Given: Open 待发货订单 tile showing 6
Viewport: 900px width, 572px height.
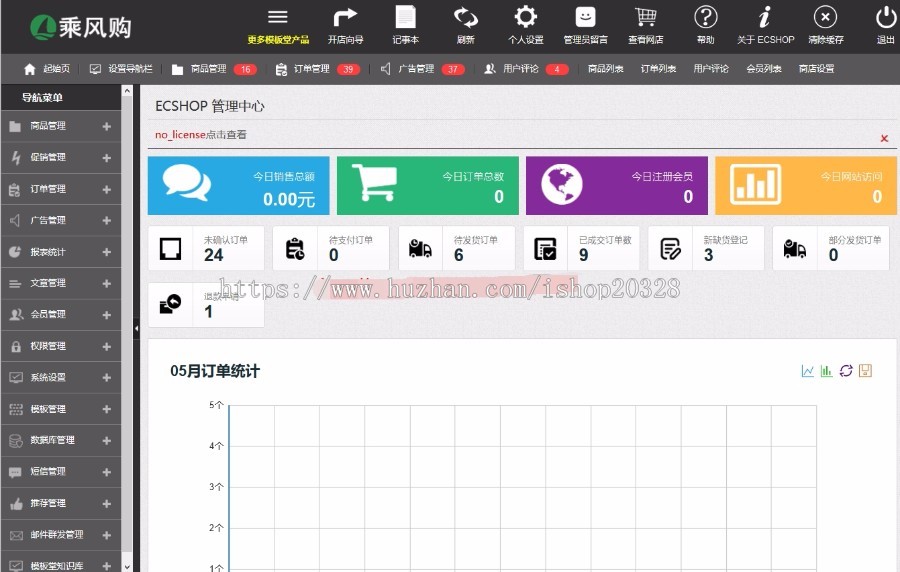Looking at the screenshot, I should pyautogui.click(x=456, y=248).
